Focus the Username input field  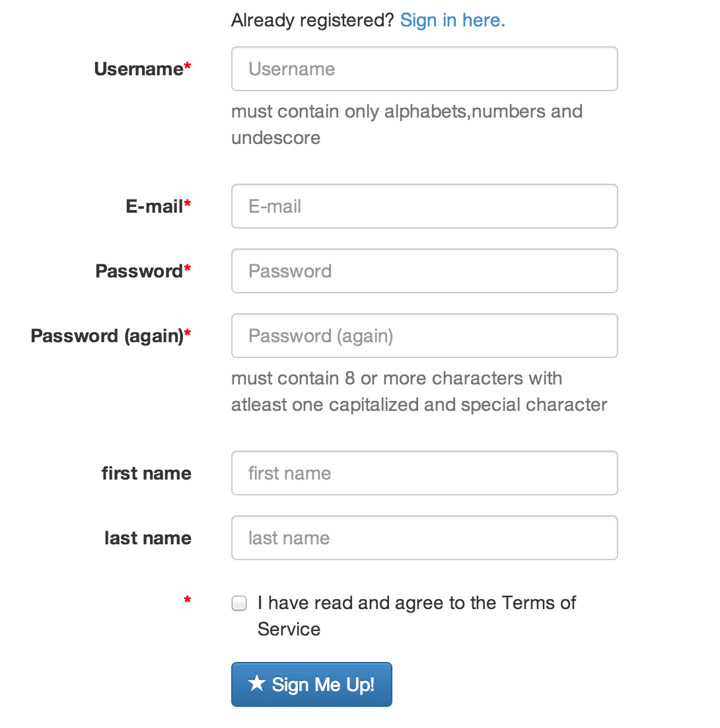click(424, 69)
